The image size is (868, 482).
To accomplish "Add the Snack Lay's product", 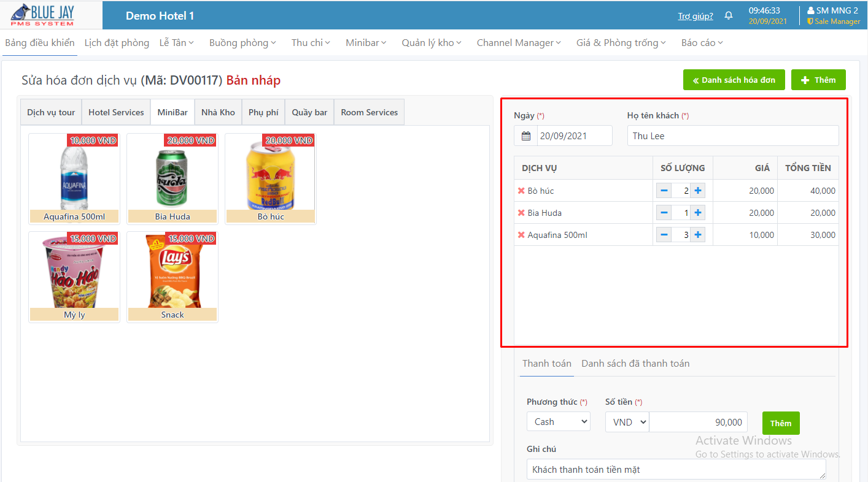I will click(x=172, y=277).
